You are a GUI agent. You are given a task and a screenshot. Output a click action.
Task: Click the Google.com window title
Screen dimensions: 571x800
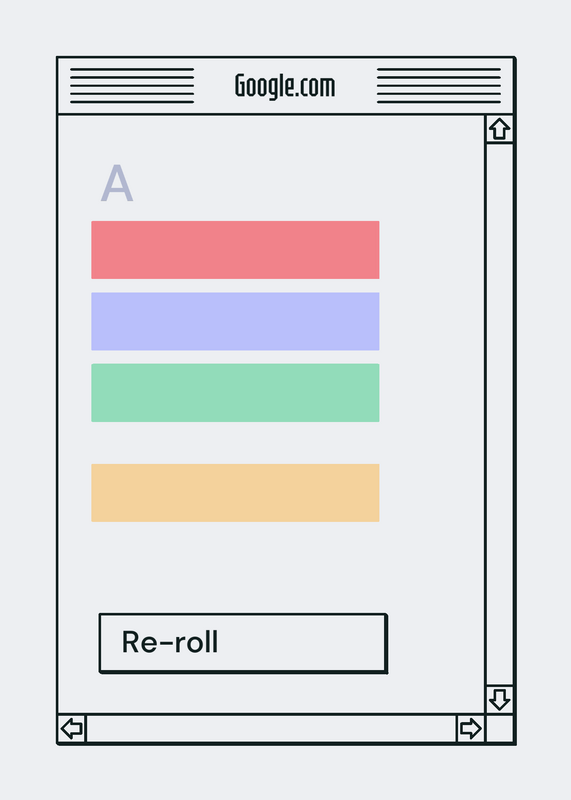click(285, 86)
